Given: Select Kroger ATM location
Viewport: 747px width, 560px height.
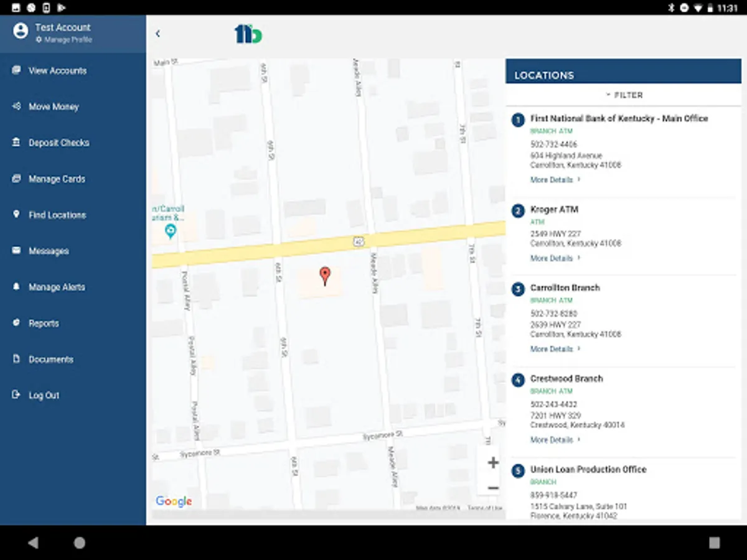Looking at the screenshot, I should point(554,210).
